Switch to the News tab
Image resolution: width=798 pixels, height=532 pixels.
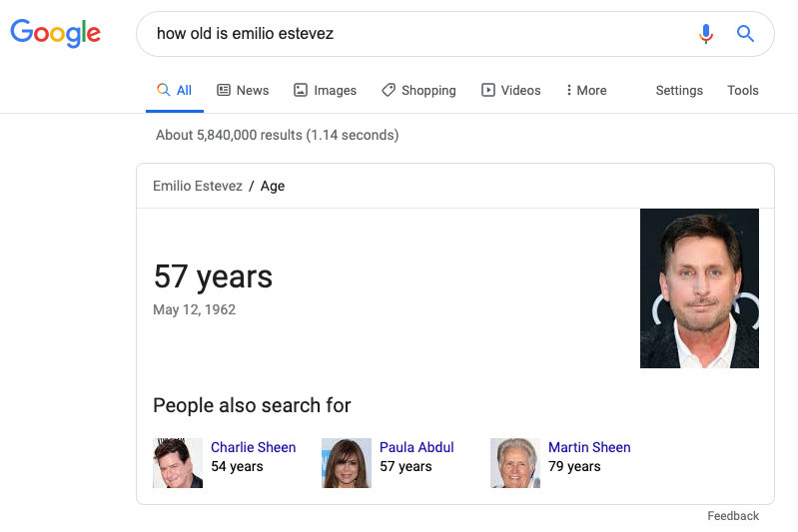point(243,91)
